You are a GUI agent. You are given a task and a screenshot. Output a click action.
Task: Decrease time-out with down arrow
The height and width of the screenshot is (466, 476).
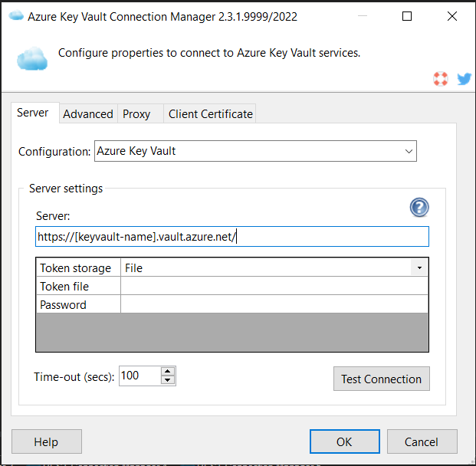pyautogui.click(x=168, y=380)
